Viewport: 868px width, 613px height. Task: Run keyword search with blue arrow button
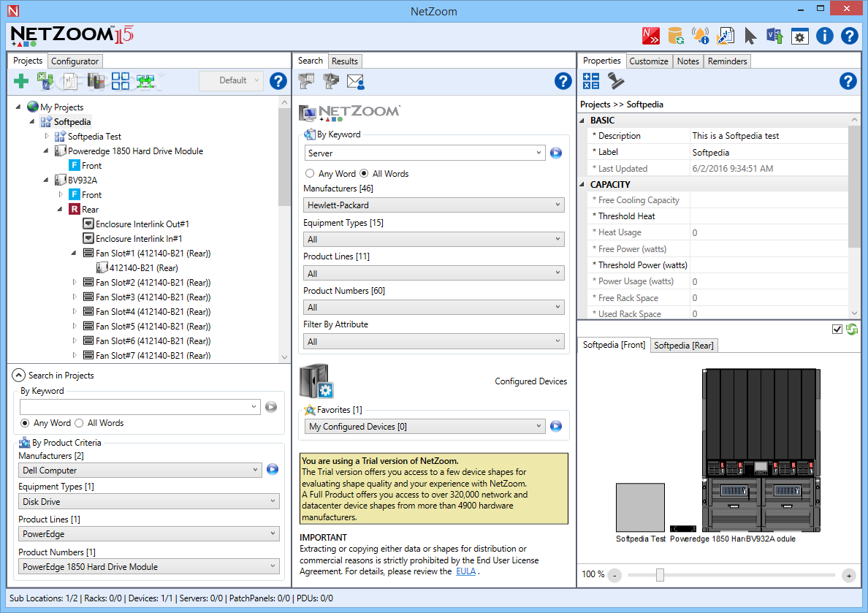pos(556,153)
